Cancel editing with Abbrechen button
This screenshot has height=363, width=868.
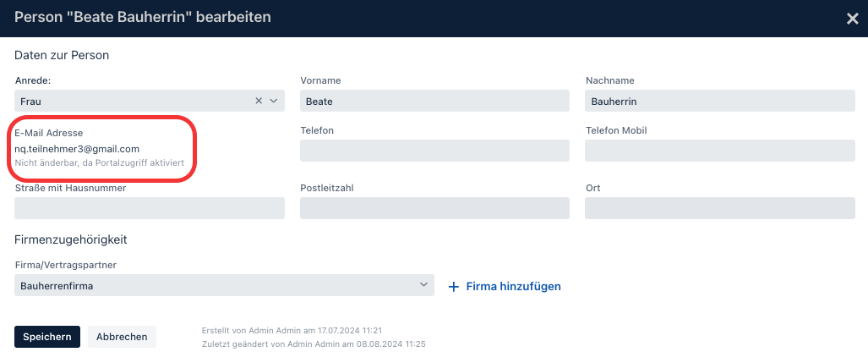(122, 337)
